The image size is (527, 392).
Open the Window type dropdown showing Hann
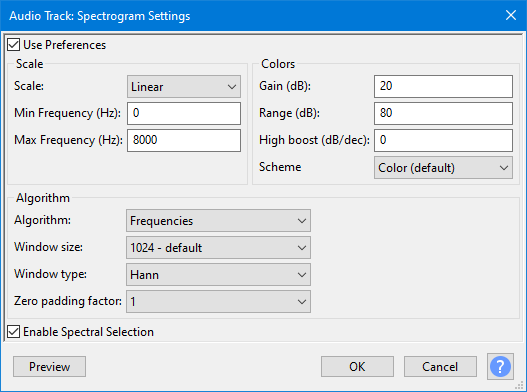point(218,275)
